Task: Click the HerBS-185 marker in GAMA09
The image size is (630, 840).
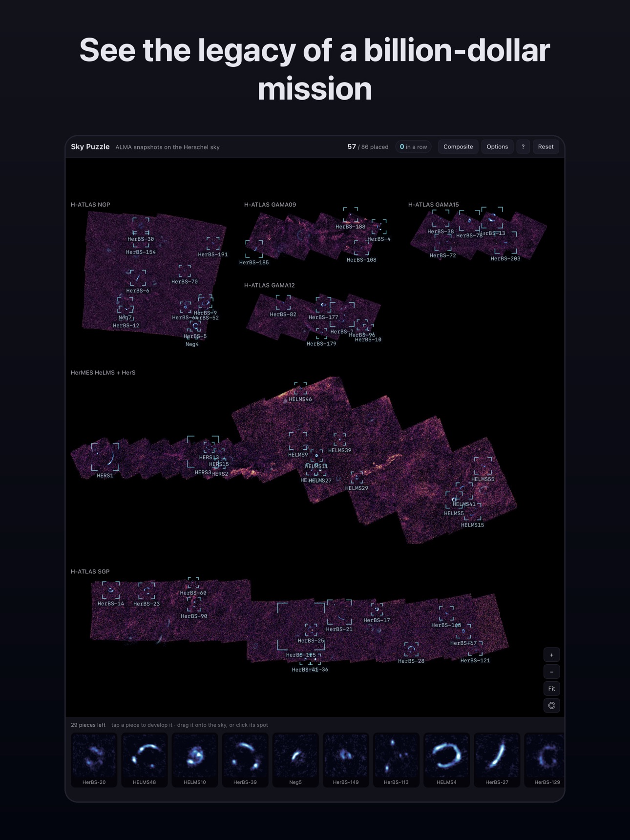Action: 254,249
